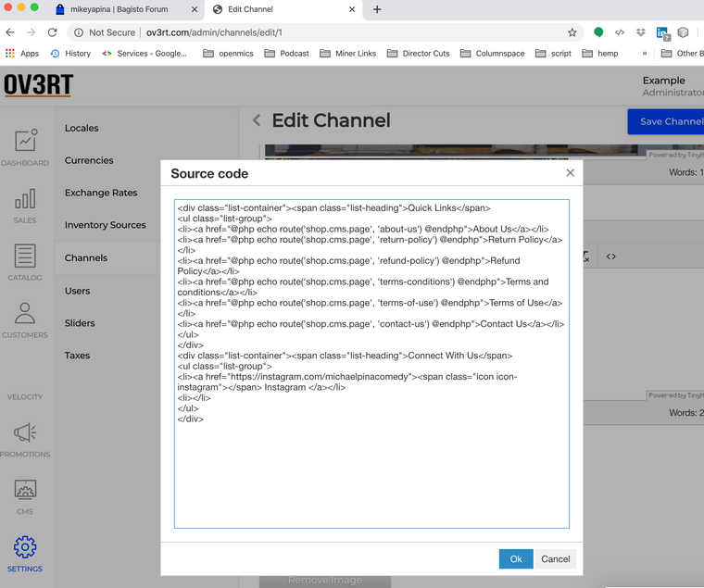Viewport: 704px width, 588px height.
Task: Click the address bar URL
Action: pos(214,32)
